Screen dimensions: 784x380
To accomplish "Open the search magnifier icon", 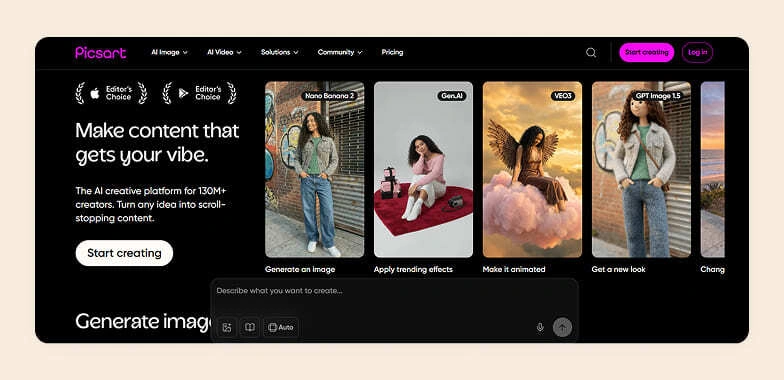I will 591,52.
